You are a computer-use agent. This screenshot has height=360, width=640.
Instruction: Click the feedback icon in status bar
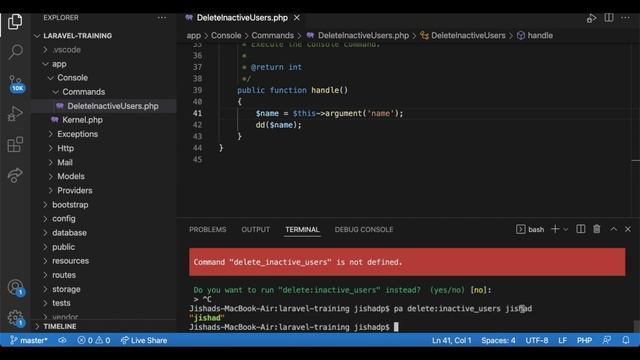607,340
